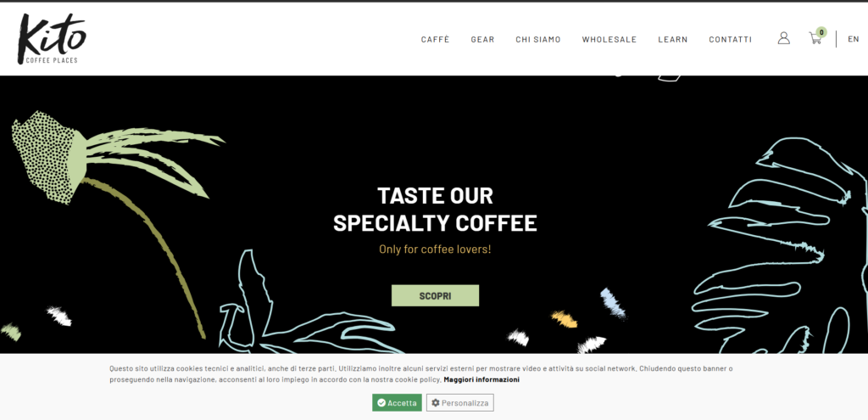
Task: Open the shopping cart icon
Action: 815,39
